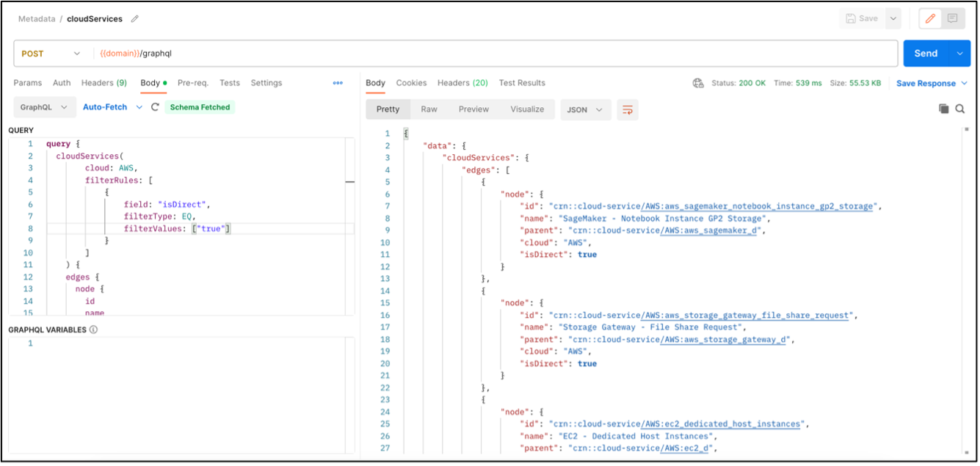Click the "SageMaker - Notebook Instance GP2 Storage" value
Screen dimensions: 980x466
[663, 219]
